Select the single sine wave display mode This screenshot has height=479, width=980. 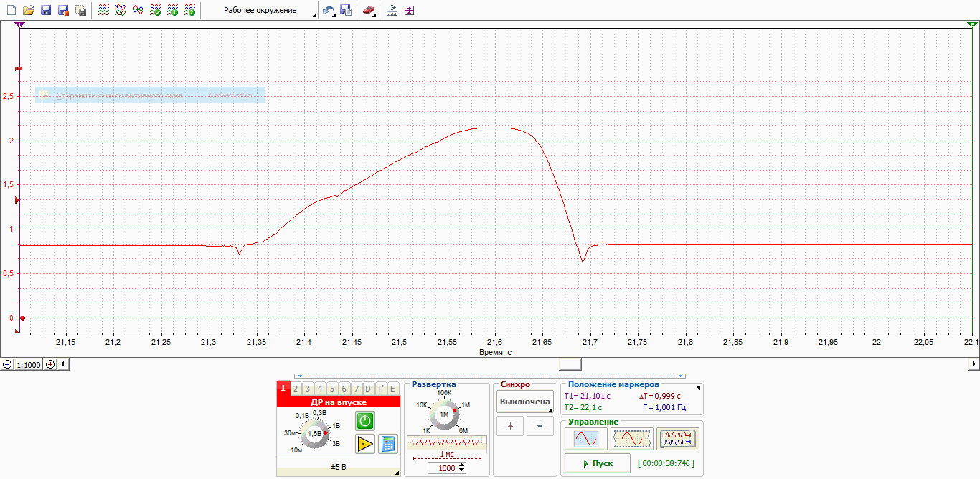(x=586, y=438)
